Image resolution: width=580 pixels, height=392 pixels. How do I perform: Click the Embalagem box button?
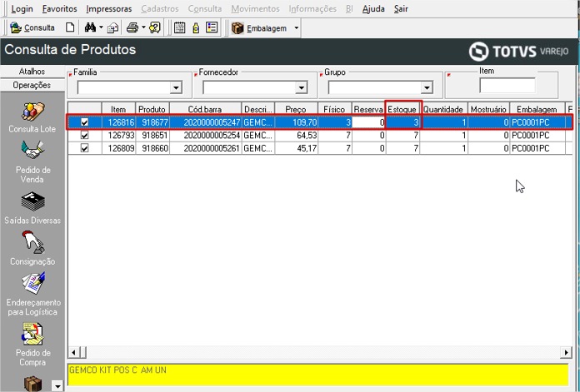click(x=259, y=28)
